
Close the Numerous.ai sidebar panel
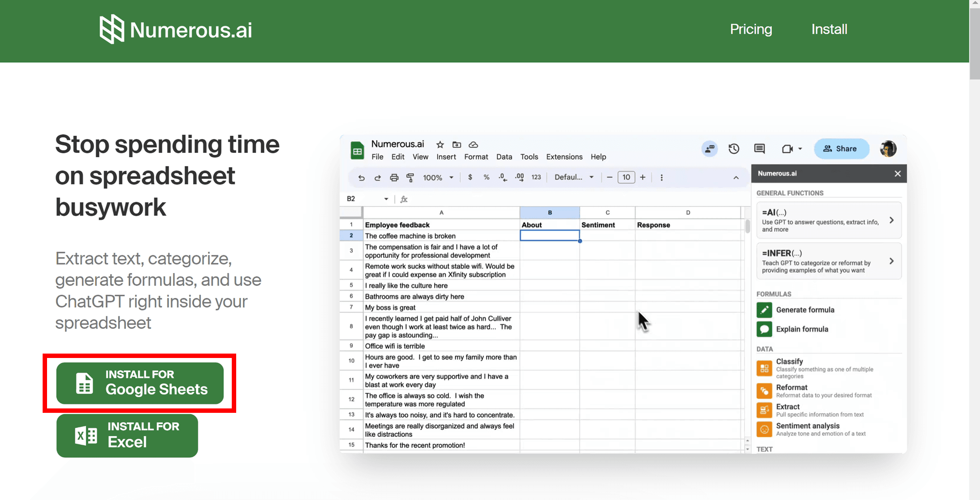(x=897, y=174)
